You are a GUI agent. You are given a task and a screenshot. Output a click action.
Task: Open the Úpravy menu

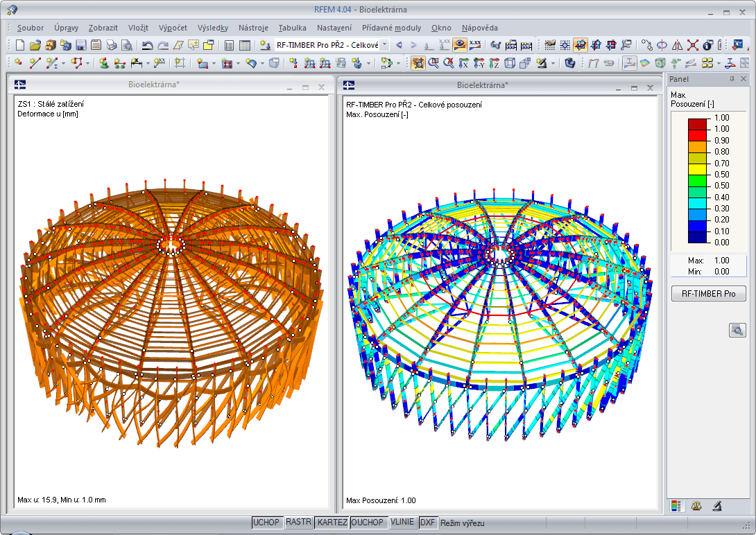coord(66,28)
